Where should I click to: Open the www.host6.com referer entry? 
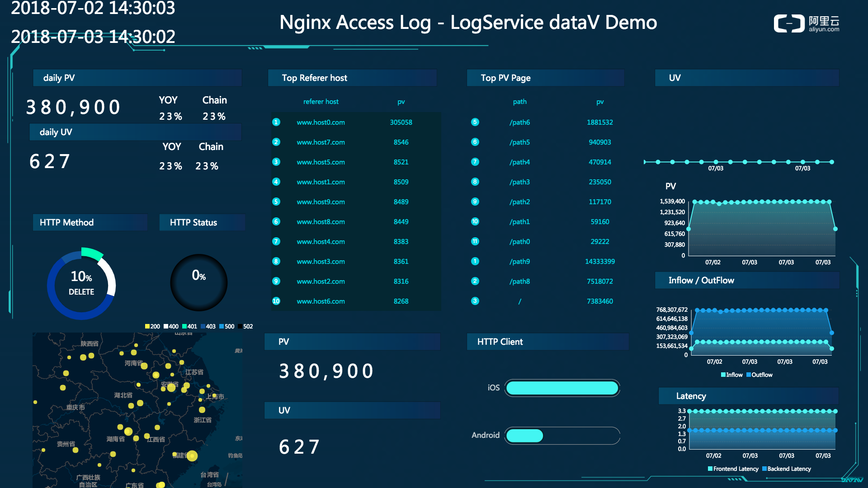[321, 301]
